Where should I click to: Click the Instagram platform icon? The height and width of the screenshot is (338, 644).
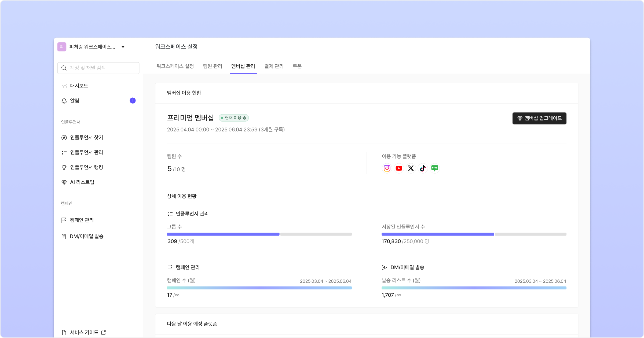point(387,168)
